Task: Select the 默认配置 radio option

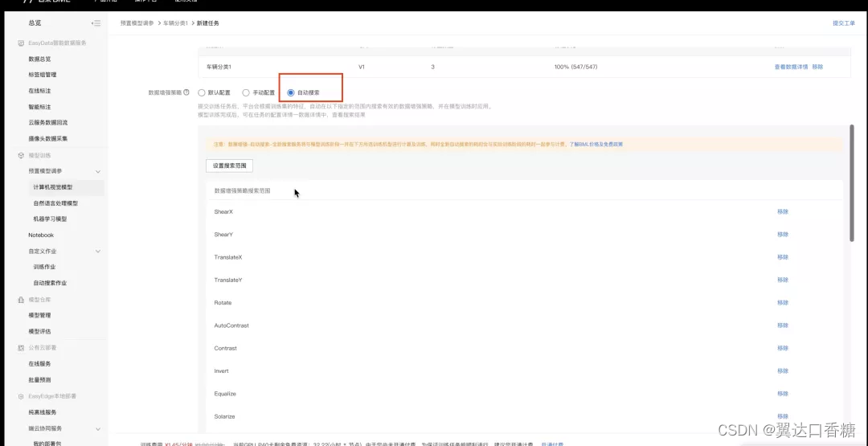Action: (202, 92)
